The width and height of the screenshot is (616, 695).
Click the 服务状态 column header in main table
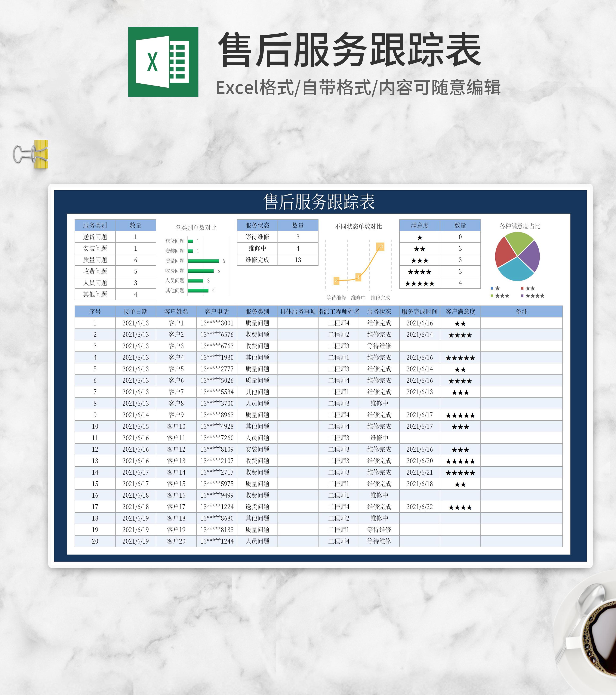(379, 311)
